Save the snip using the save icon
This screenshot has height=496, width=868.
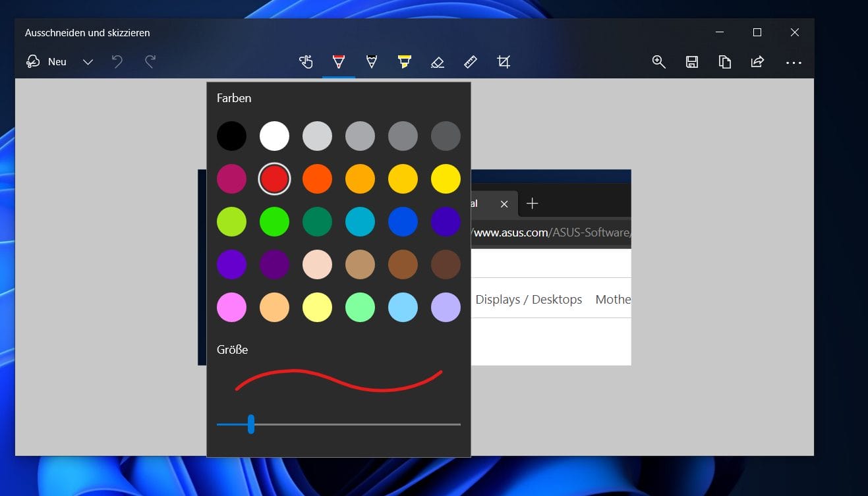[692, 61]
